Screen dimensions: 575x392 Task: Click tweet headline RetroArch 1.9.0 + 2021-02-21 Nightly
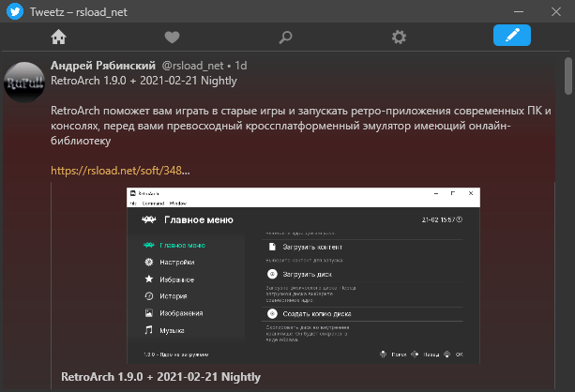pyautogui.click(x=144, y=81)
